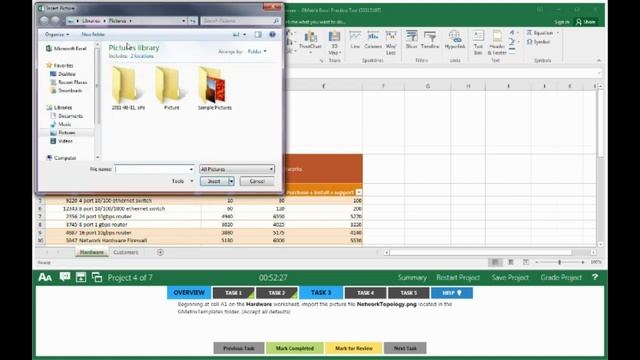The width and height of the screenshot is (640, 360).
Task: Click the Symbol icon in Symbols group
Action: point(538,42)
